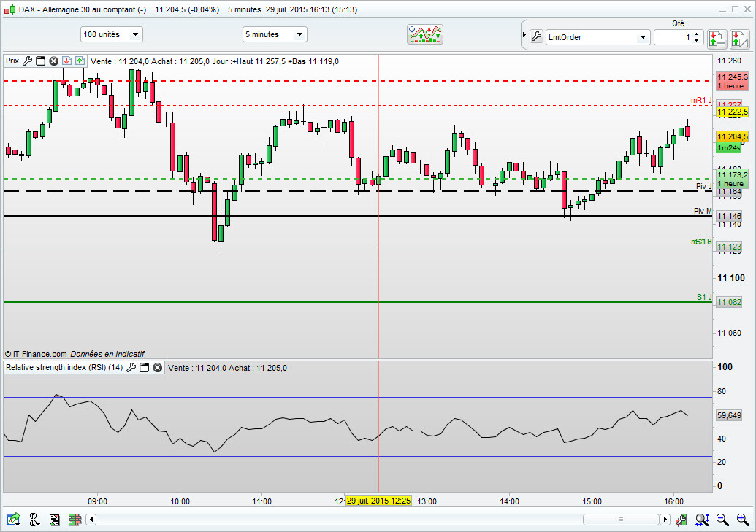Detach the Prix panel with the window icon
756x532 pixels.
point(41,61)
